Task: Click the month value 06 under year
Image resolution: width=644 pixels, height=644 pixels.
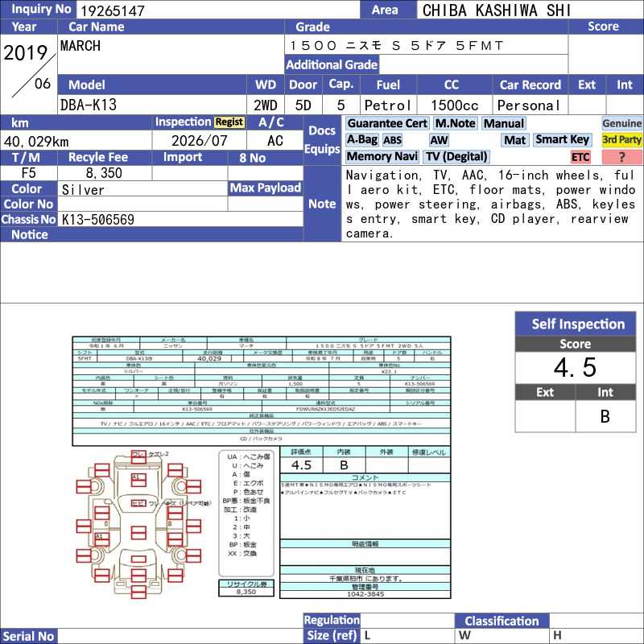Action: click(43, 84)
